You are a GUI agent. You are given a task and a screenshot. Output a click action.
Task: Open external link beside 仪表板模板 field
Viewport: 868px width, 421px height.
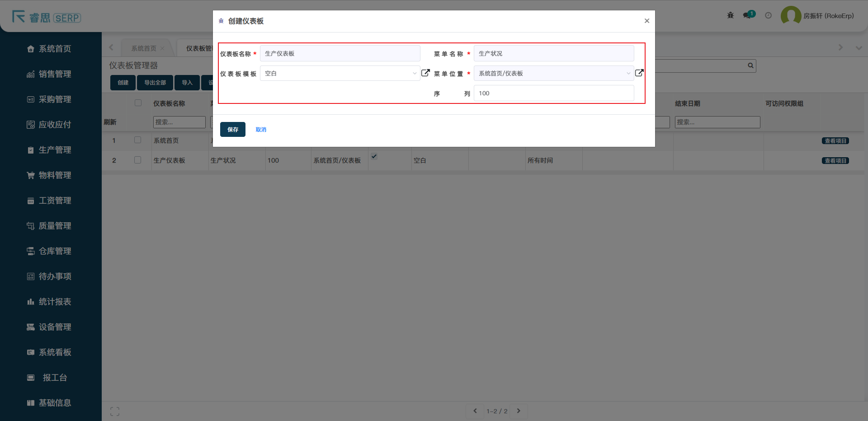(425, 73)
